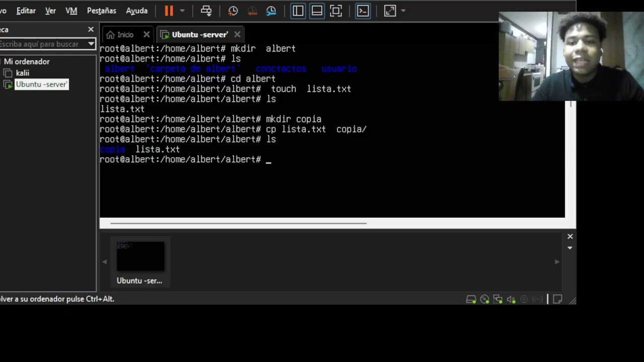Toggle the console view icon
Screen dimensions: 644x362
[363, 11]
